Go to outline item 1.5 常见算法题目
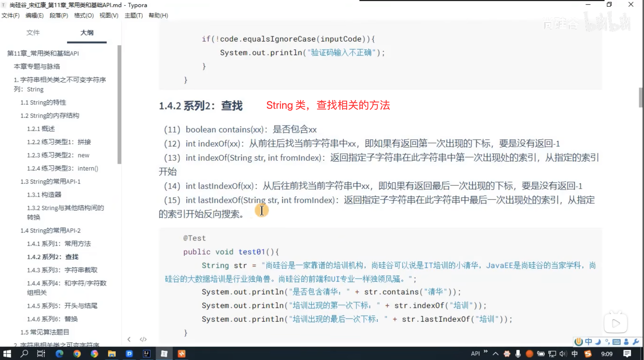This screenshot has width=644, height=360. tap(45, 332)
